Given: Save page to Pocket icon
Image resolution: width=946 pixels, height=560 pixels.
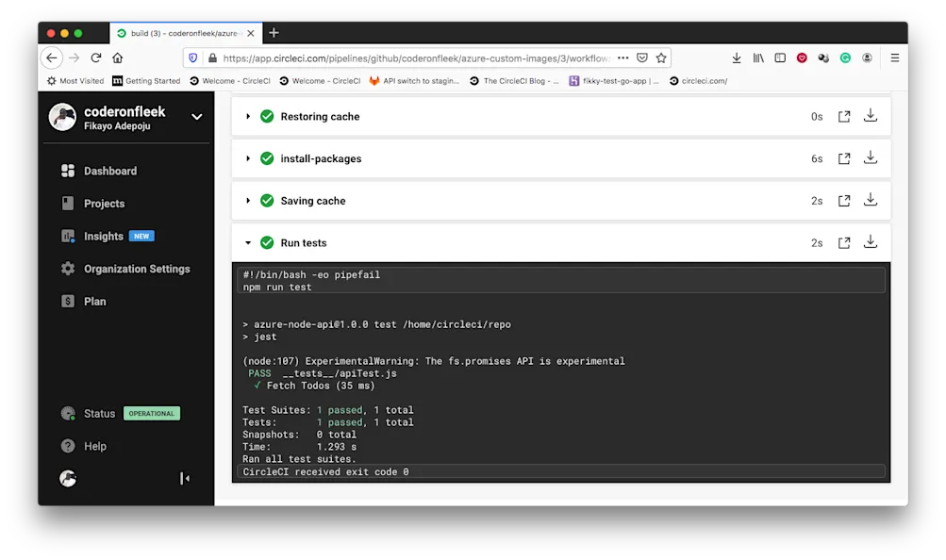Looking at the screenshot, I should pyautogui.click(x=642, y=58).
